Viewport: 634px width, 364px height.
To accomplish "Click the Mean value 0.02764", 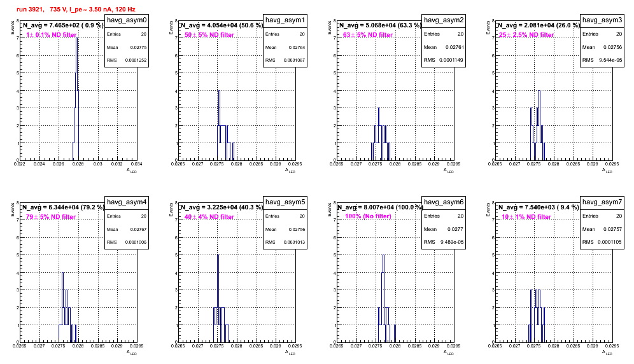I will pos(297,47).
